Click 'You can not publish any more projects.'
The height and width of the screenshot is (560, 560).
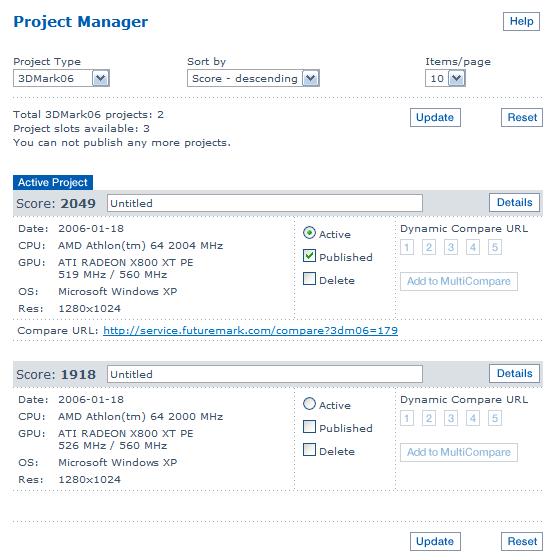122,143
